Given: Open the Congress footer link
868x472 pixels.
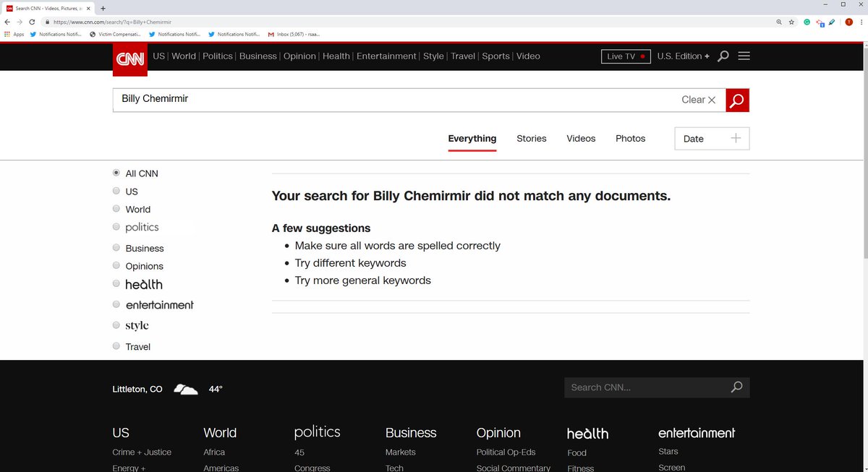Looking at the screenshot, I should (312, 468).
